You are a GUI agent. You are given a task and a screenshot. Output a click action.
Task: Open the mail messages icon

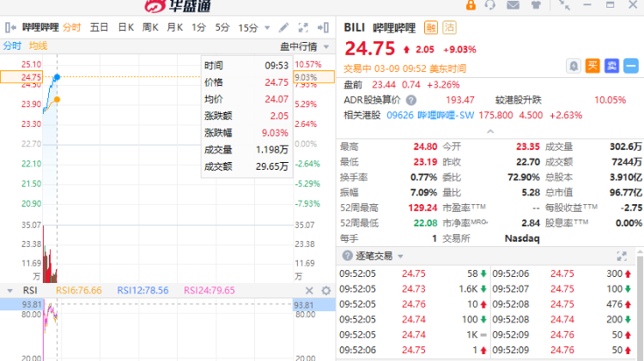(513, 5)
